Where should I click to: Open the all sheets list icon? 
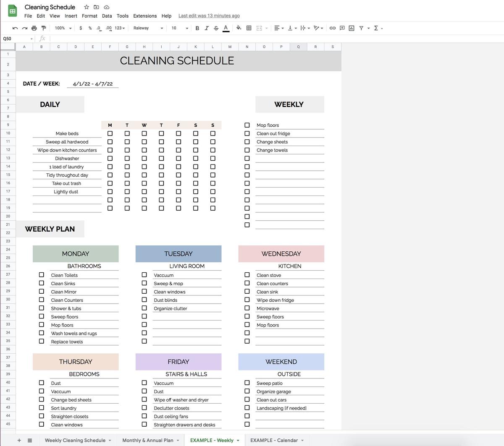point(30,440)
